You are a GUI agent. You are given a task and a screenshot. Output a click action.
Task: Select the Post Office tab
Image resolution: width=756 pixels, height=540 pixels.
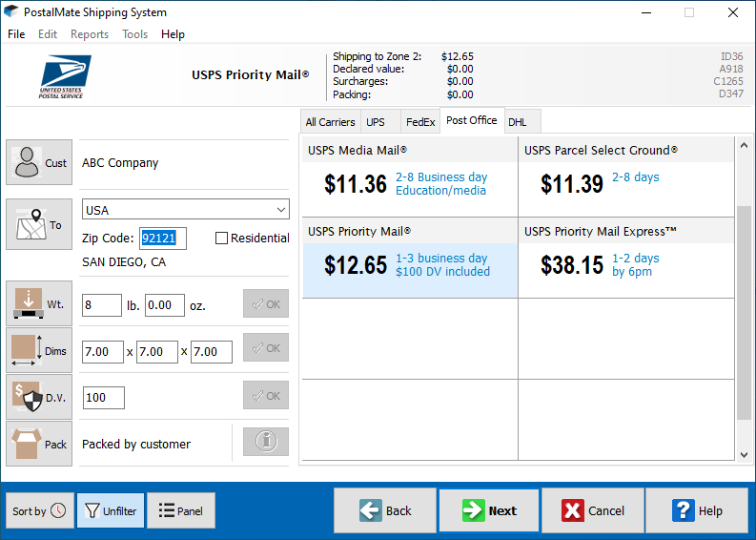pyautogui.click(x=472, y=119)
